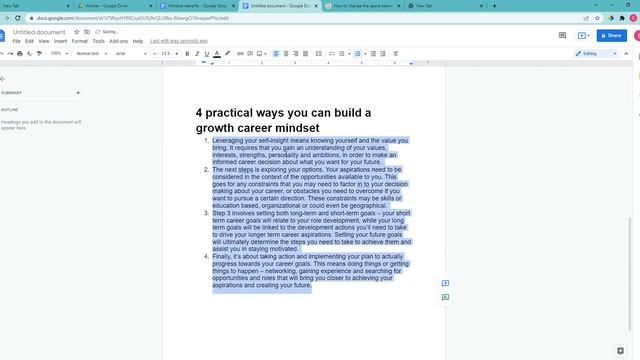Click suggest edits icon beside page

coord(445,298)
